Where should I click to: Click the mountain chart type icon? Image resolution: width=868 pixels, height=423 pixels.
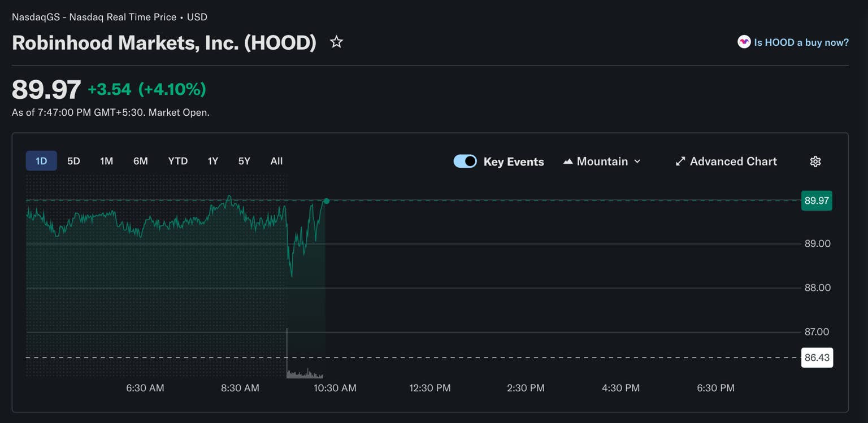click(x=568, y=162)
